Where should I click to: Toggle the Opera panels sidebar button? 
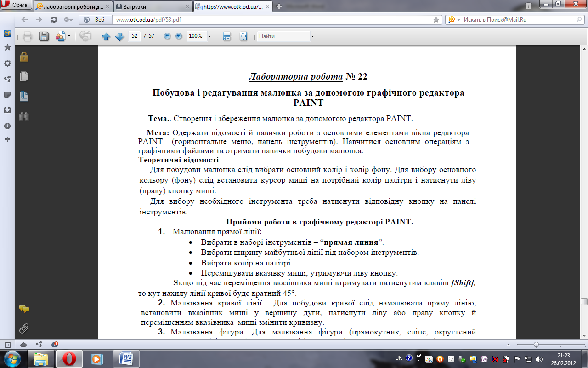coord(7,344)
